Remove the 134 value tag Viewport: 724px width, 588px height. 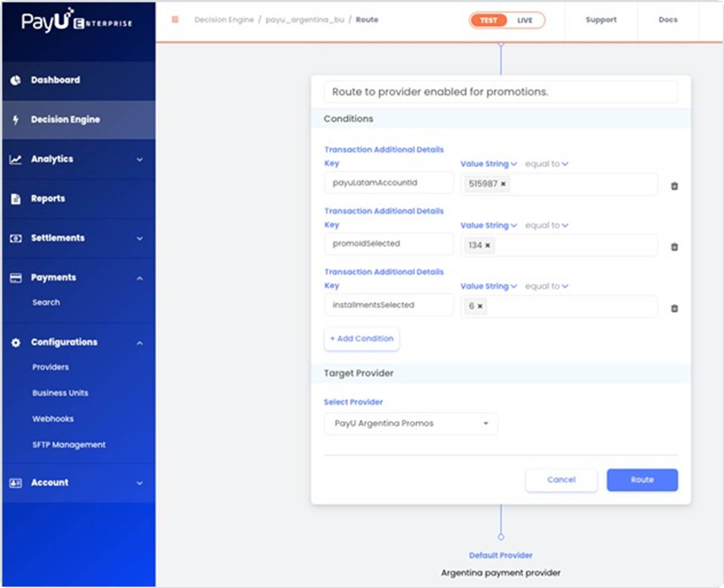pos(488,245)
